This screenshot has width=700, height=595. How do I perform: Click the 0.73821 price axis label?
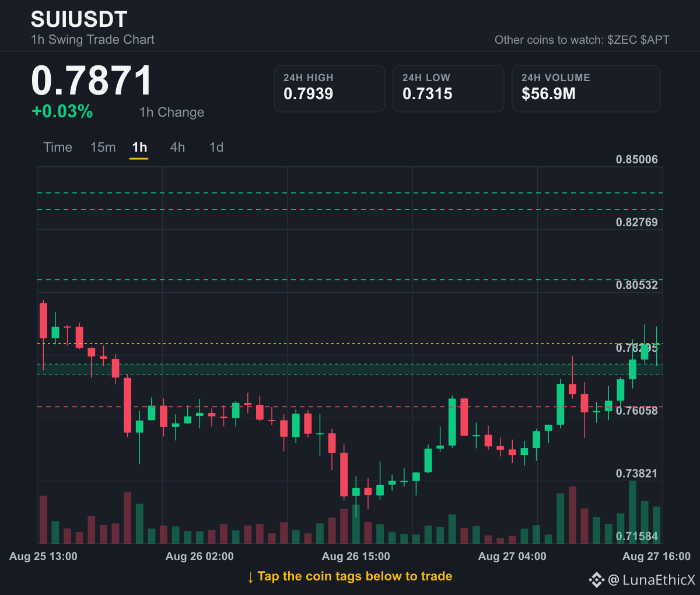(636, 473)
